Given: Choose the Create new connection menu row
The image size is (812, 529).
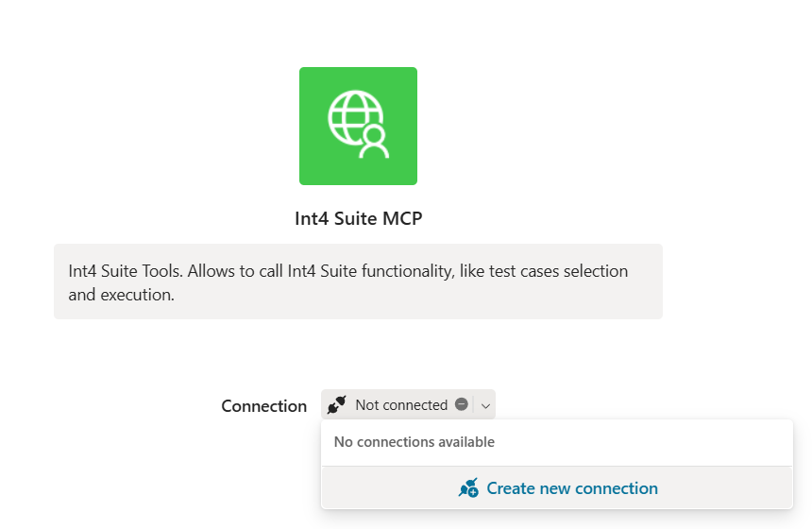Looking at the screenshot, I should pos(557,487).
